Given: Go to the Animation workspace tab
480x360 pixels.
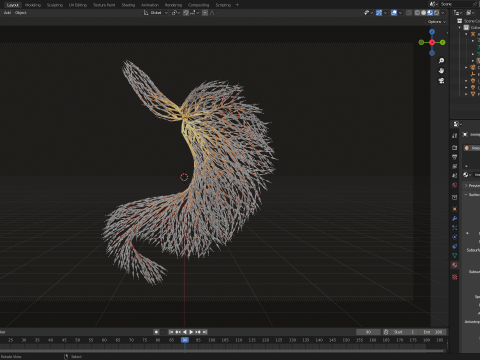Looking at the screenshot, I should click(x=150, y=5).
